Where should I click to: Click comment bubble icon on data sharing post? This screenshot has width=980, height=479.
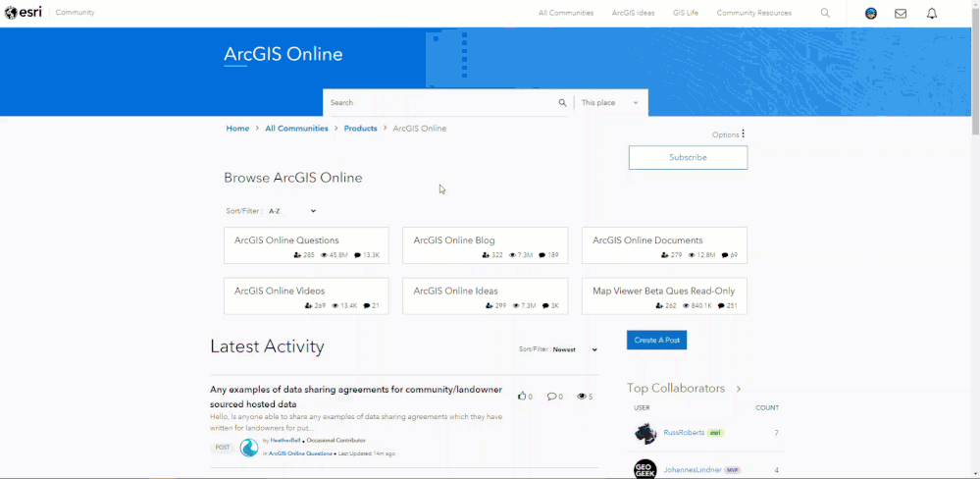point(551,397)
